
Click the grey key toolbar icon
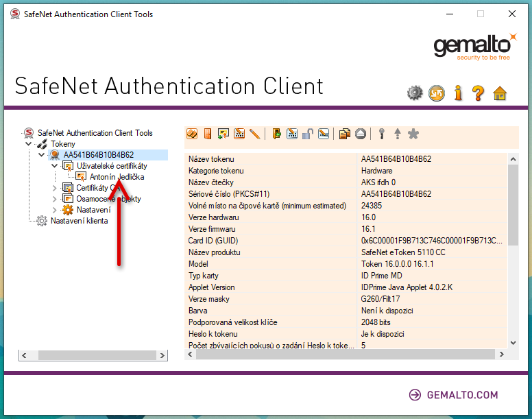click(x=382, y=134)
